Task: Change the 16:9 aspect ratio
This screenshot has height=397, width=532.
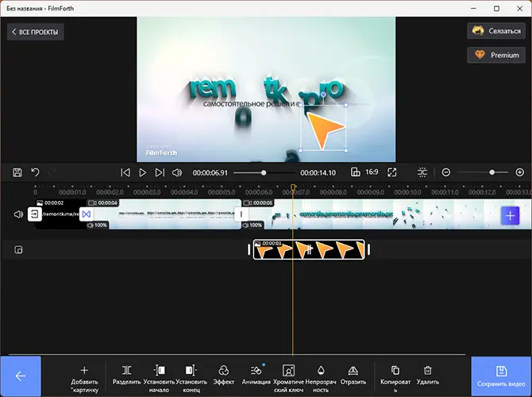Action: coord(364,172)
